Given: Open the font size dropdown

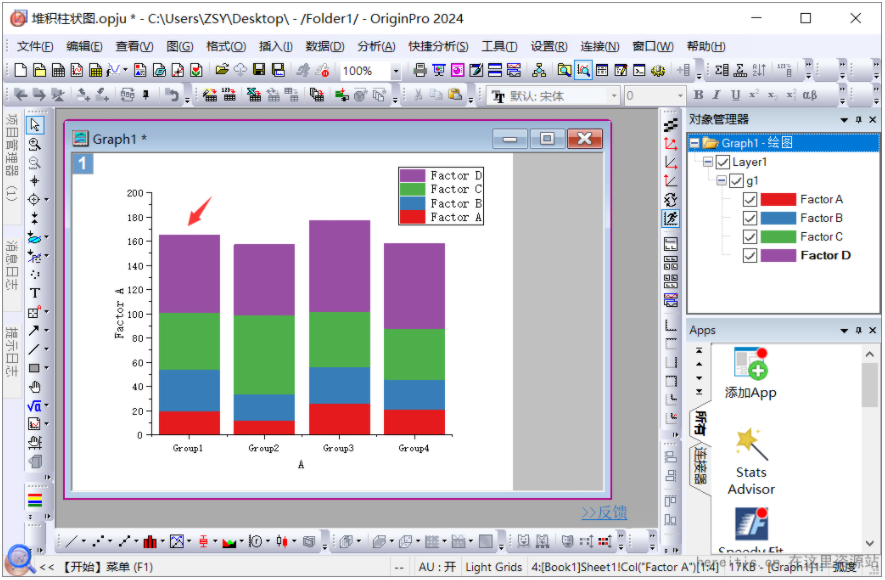Looking at the screenshot, I should [680, 96].
